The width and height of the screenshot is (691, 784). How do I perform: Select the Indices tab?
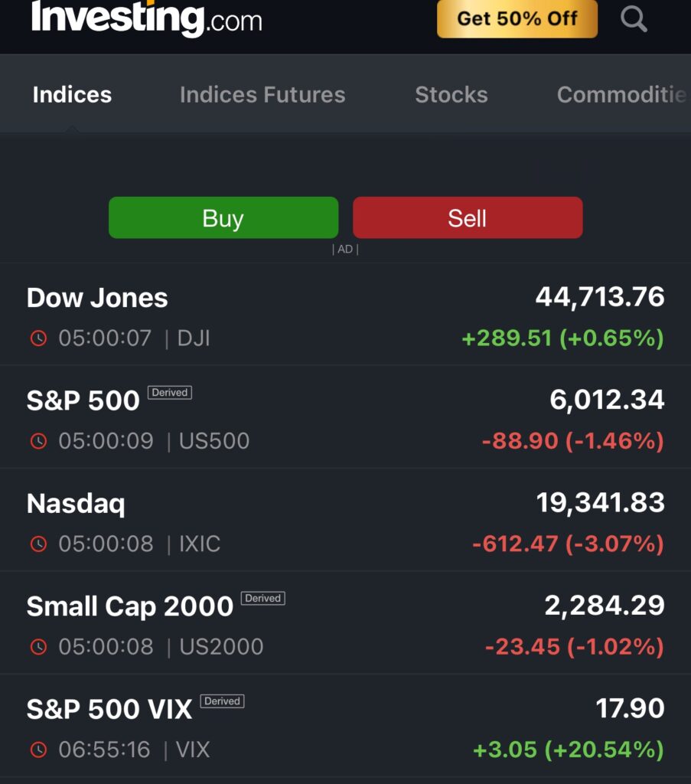(x=72, y=95)
